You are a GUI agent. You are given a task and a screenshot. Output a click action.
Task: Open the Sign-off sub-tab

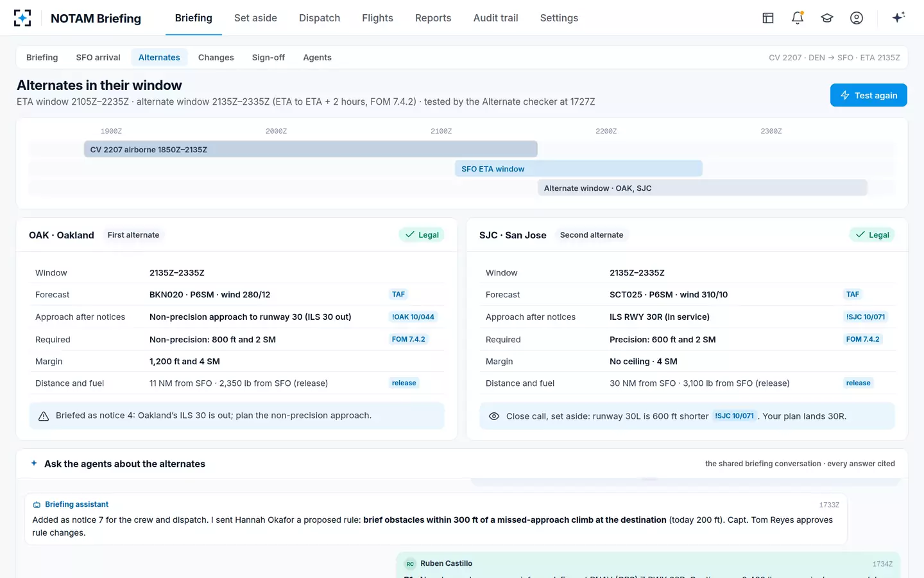[x=268, y=57]
